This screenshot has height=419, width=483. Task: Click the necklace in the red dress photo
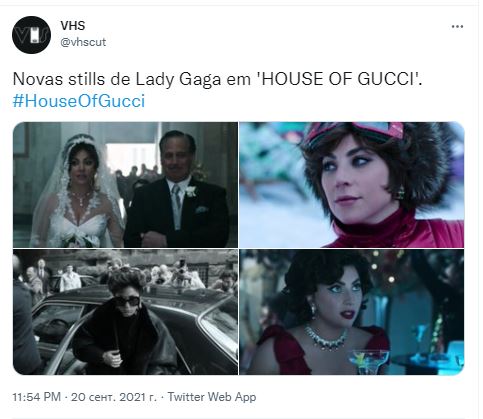click(x=325, y=338)
